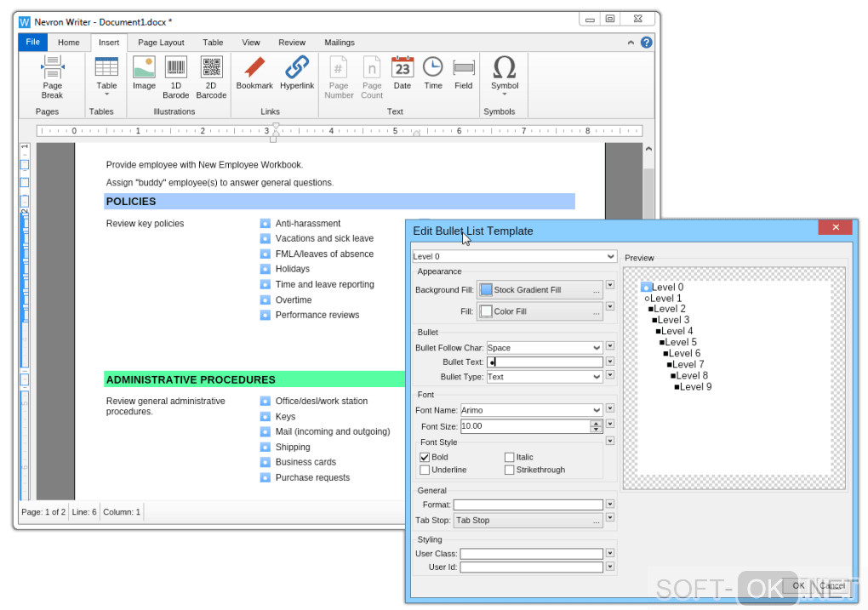The height and width of the screenshot is (610, 868).
Task: Expand options arrow next to Background Fill
Action: tap(610, 285)
